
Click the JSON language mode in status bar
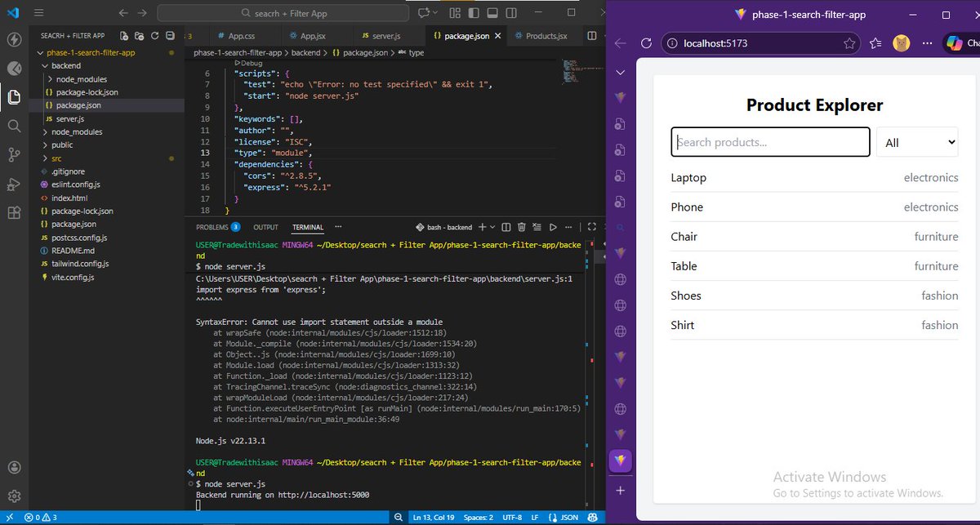(570, 518)
